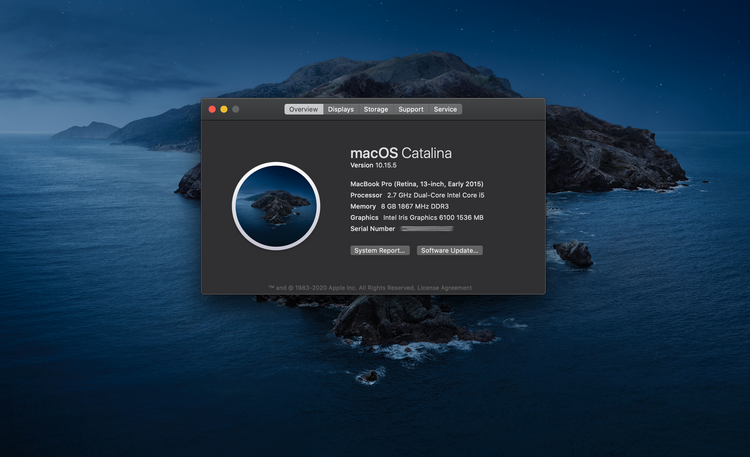Minimize the window with the yellow button
Image resolution: width=750 pixels, height=457 pixels.
coord(224,109)
